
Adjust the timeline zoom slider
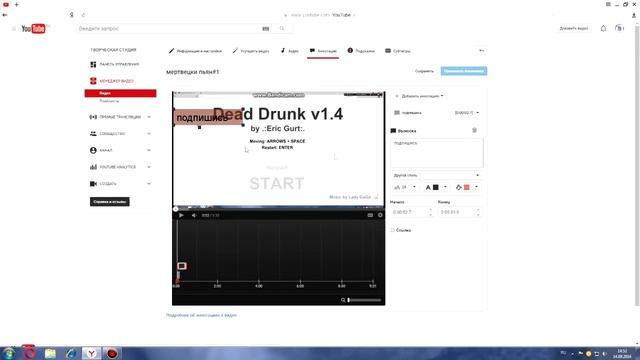(364, 300)
